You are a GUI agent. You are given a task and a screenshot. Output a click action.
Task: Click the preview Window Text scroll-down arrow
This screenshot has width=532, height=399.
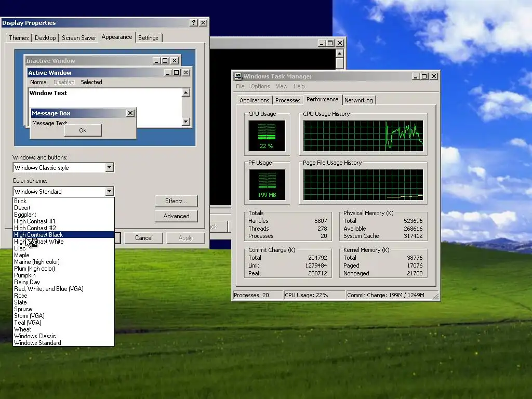[x=185, y=122]
